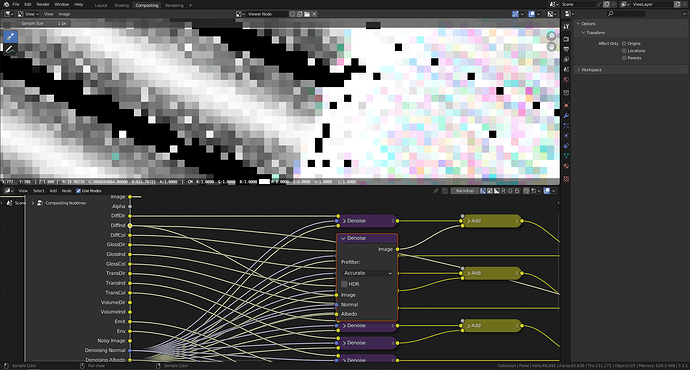Open the Modifiers wrench properties tab
The height and width of the screenshot is (370, 690).
(566, 116)
